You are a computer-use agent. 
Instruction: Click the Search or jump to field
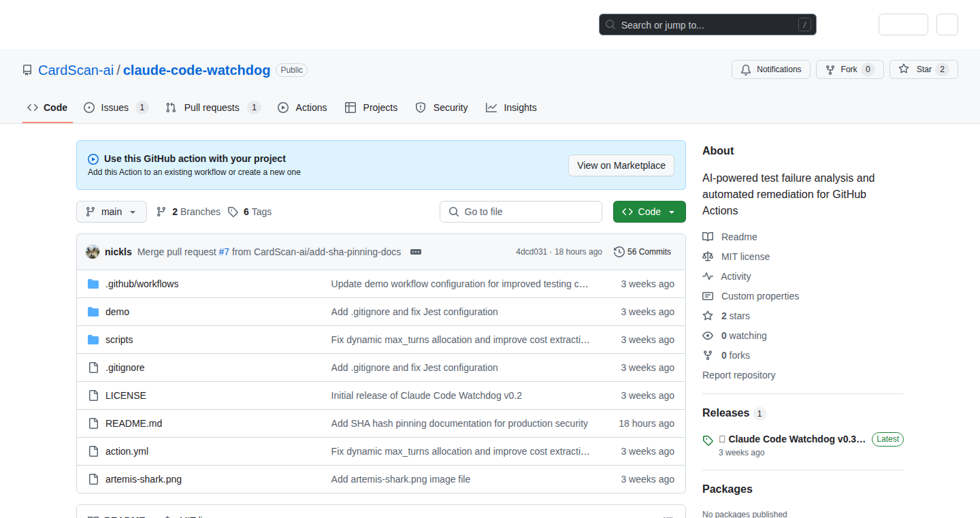click(708, 25)
